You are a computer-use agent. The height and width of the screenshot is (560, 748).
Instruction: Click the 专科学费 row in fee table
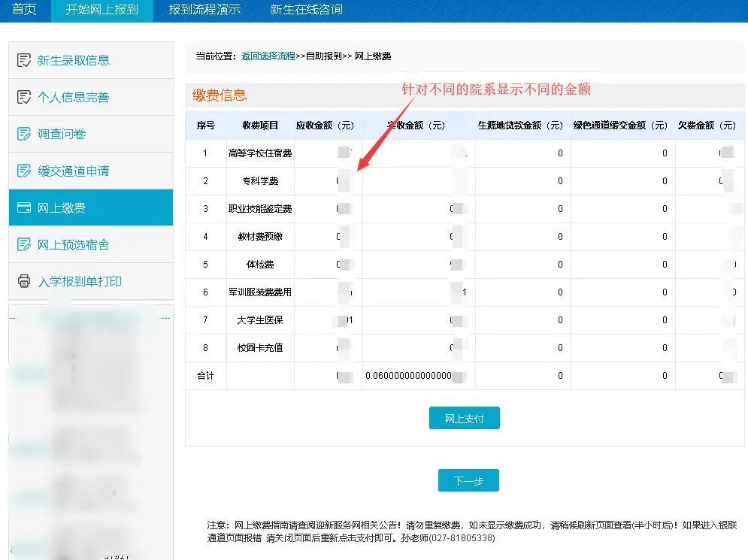click(x=260, y=181)
